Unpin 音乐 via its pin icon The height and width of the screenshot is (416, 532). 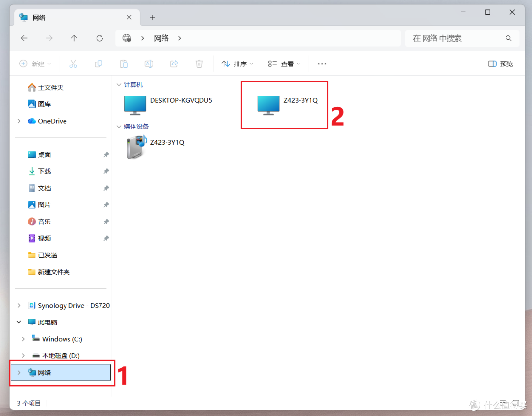[x=106, y=222]
